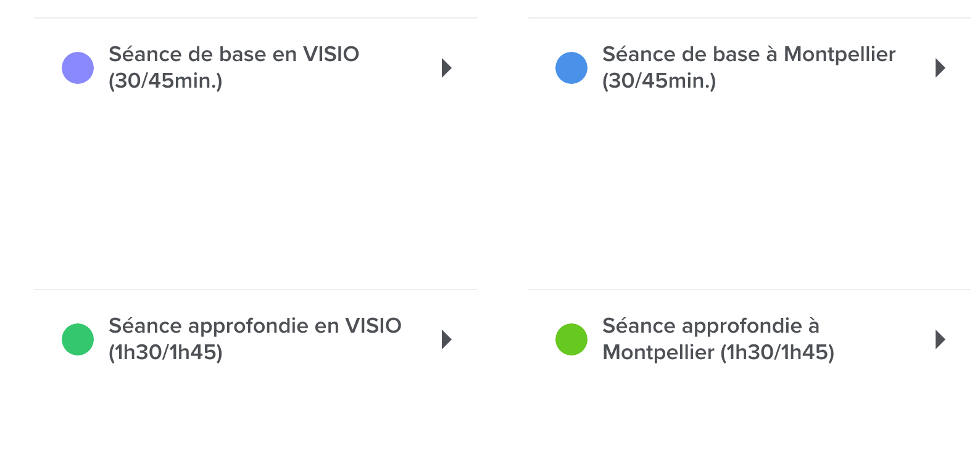This screenshot has width=980, height=453.
Task: Click "(1h30/1h45)" under the in-depth VISIO session
Action: (x=165, y=352)
